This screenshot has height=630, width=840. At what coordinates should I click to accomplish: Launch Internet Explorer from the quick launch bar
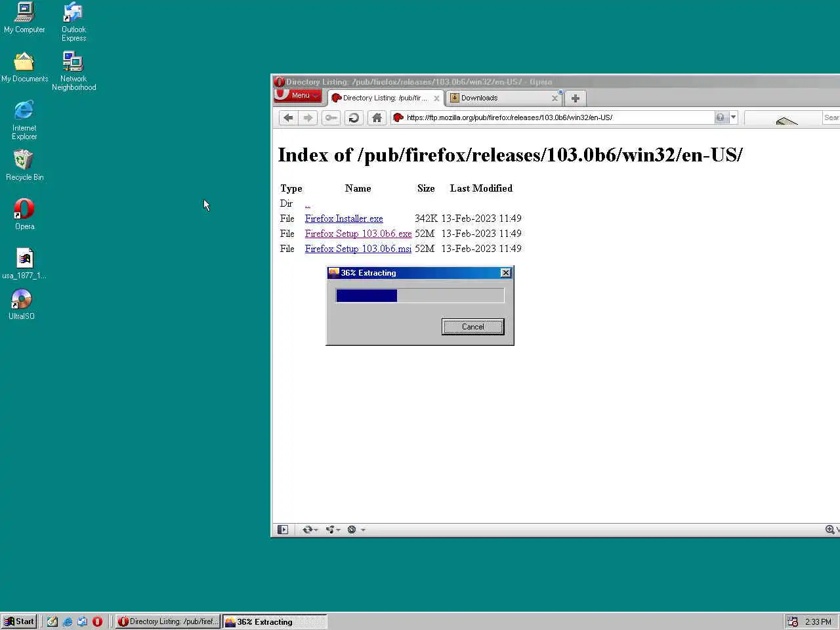(68, 621)
